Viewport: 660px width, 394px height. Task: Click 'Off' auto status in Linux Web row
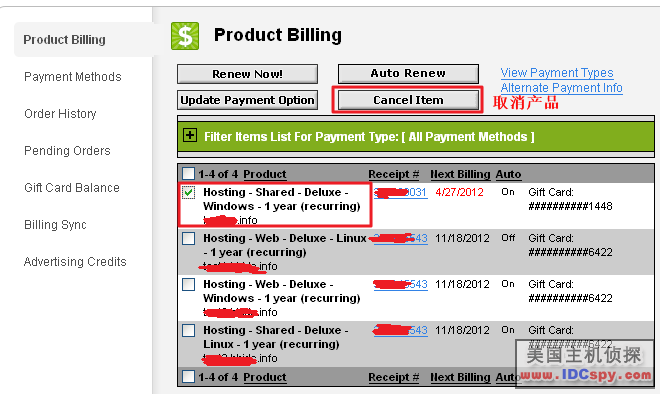tap(508, 238)
